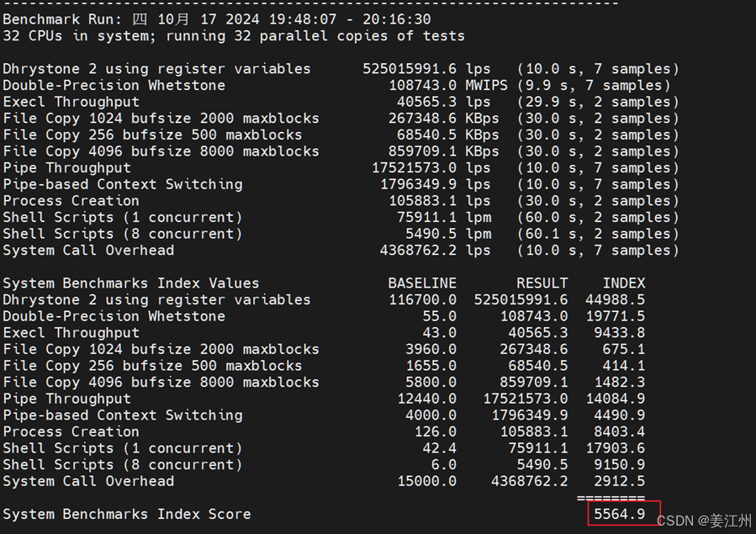Click Pipe Throughput index 14084.9
Screen dimensions: 756x534
(x=616, y=399)
